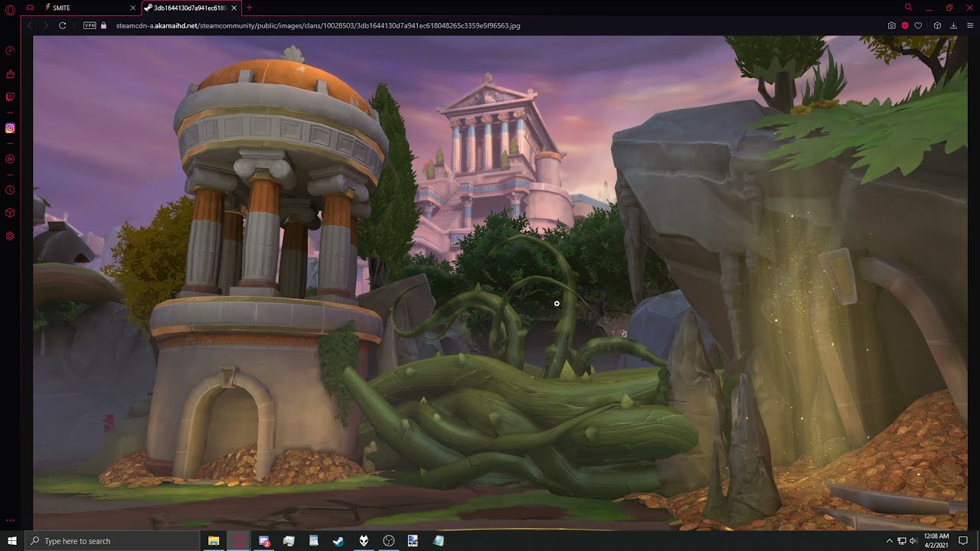Open the Windows Start menu
Viewport: 980px width, 551px height.
[12, 541]
